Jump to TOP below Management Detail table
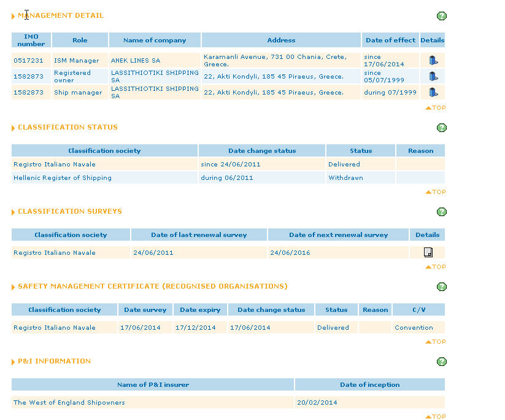 pos(436,107)
